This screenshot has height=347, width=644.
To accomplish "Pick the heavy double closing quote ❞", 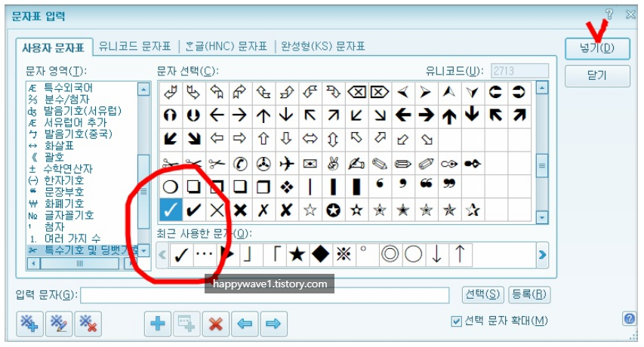I will click(x=449, y=184).
